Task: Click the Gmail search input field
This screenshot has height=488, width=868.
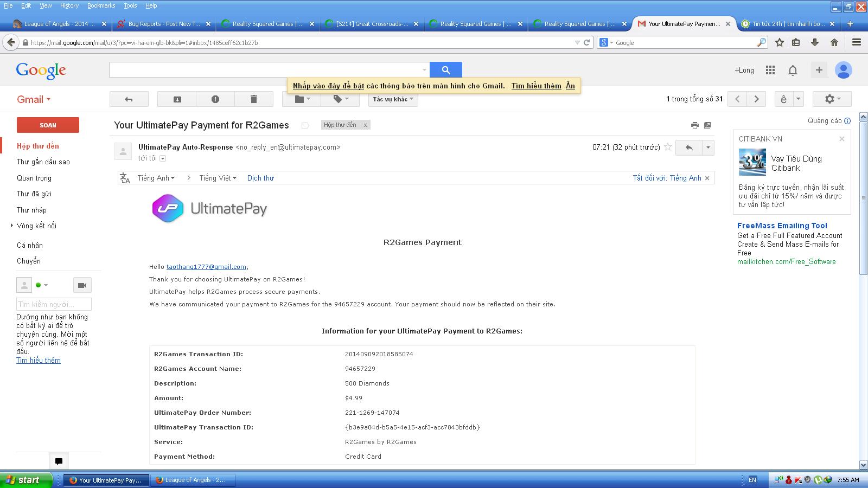Action: click(x=266, y=70)
